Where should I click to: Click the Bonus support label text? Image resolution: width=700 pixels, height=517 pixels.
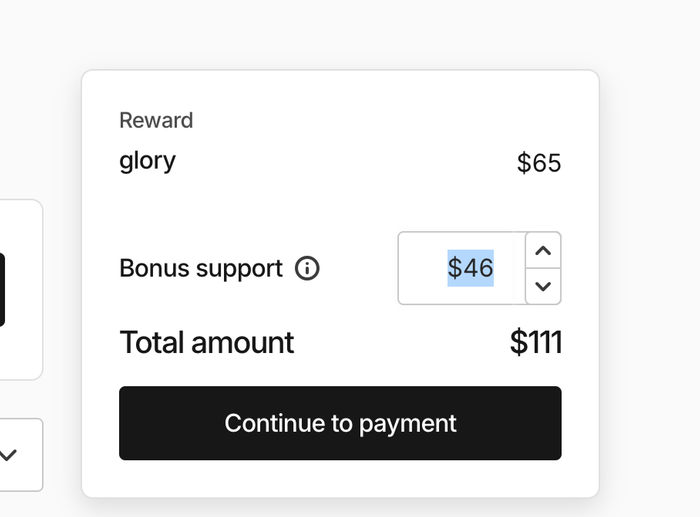(x=201, y=268)
